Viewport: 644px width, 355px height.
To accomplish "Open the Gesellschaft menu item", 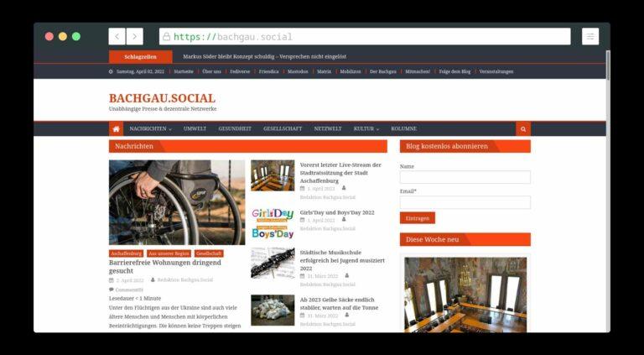I will click(x=283, y=128).
